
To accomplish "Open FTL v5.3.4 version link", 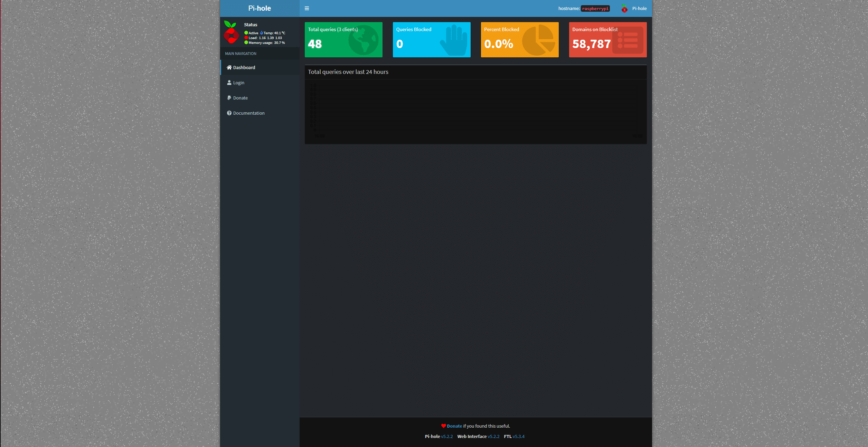I will 518,436.
